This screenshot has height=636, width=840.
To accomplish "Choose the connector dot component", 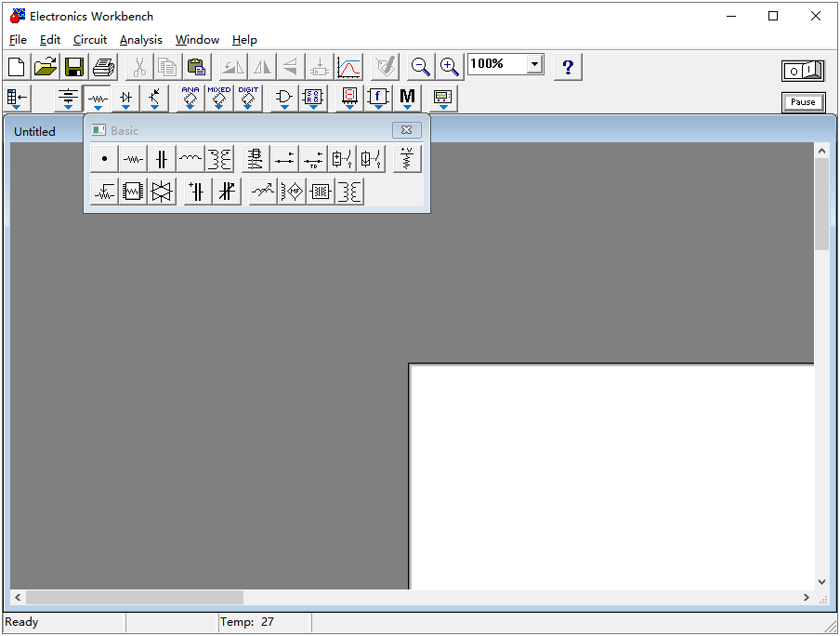I will click(x=104, y=159).
